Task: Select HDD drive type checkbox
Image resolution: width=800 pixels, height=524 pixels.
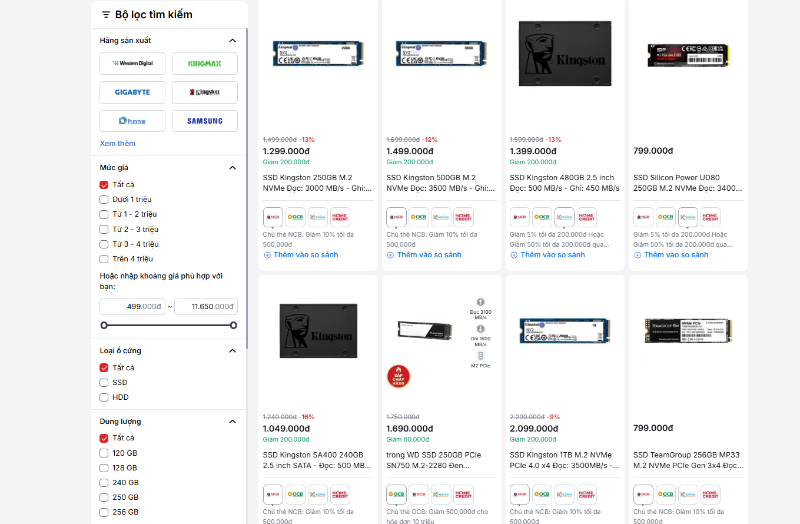Action: click(104, 397)
